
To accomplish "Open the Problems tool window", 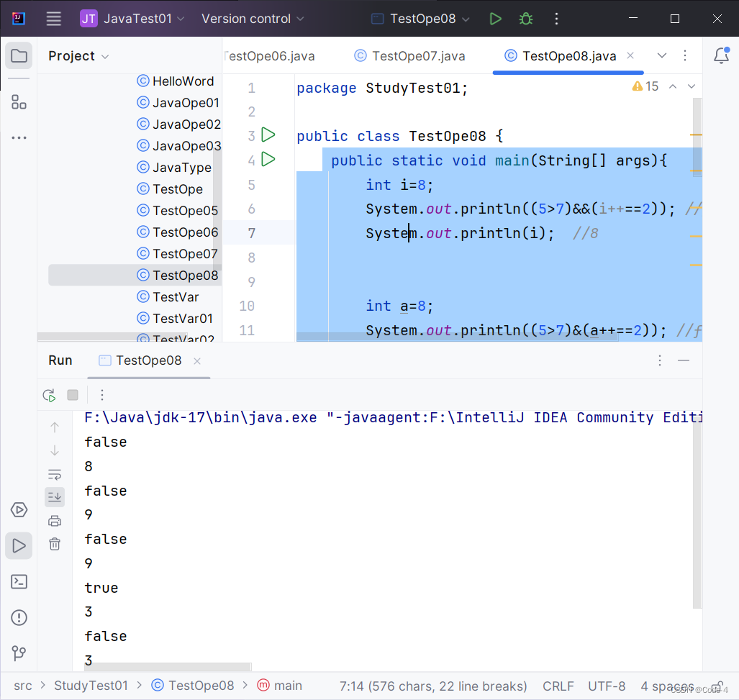I will click(x=19, y=617).
